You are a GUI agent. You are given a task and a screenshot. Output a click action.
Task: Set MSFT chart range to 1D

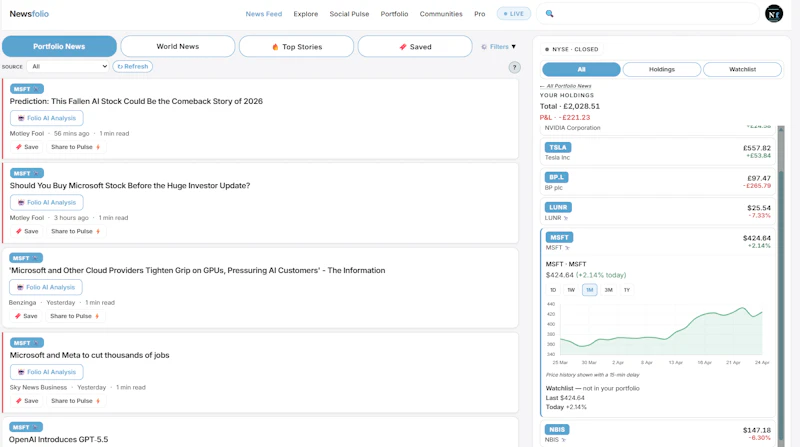(x=553, y=290)
